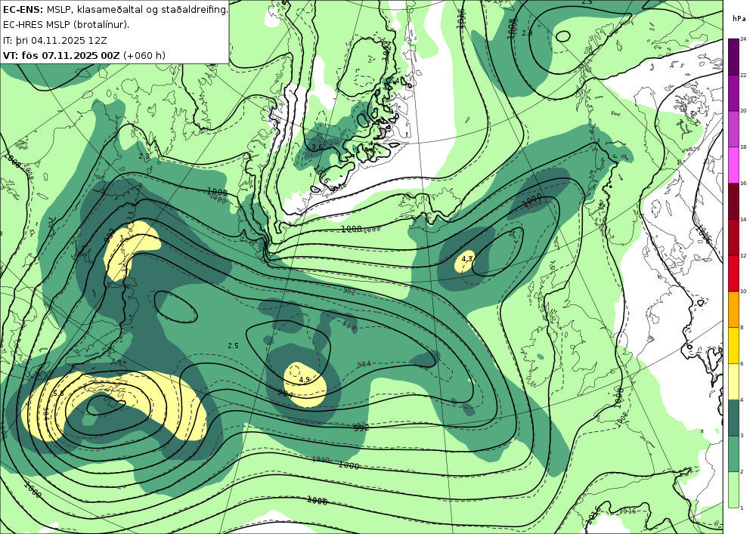Pick the pale yellow 4–6 hPa legend color
The image size is (756, 534).
(734, 381)
